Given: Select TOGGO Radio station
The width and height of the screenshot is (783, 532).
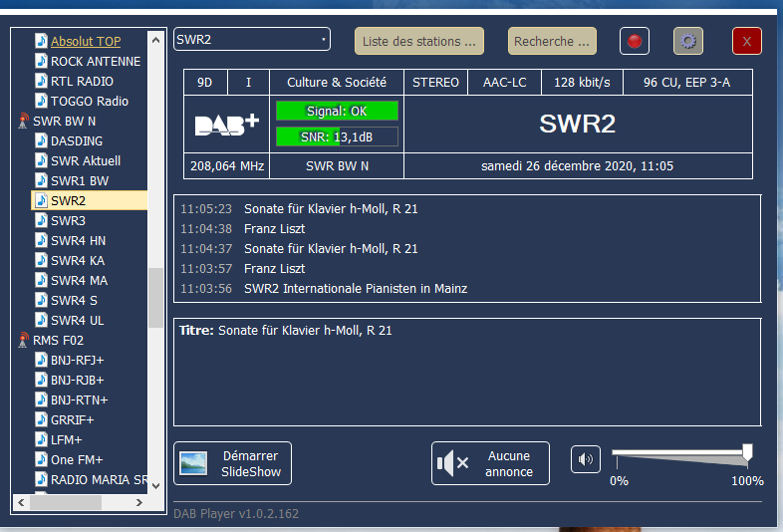Looking at the screenshot, I should pyautogui.click(x=90, y=102).
